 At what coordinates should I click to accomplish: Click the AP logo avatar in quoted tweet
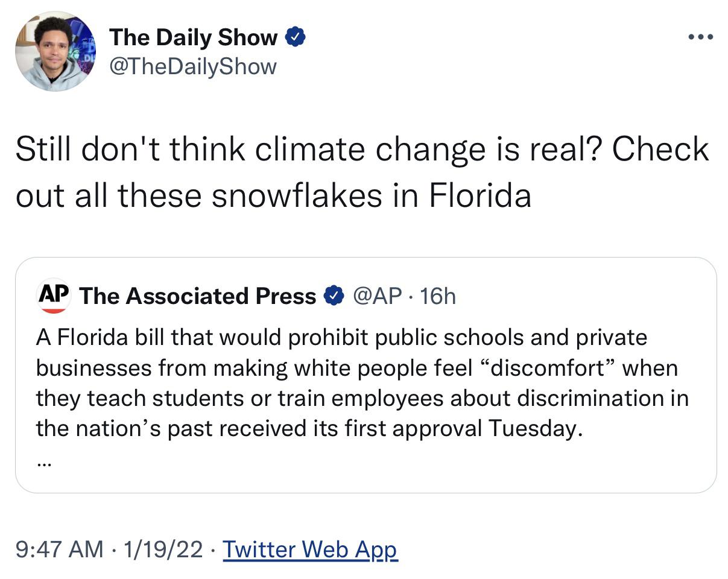pyautogui.click(x=54, y=296)
